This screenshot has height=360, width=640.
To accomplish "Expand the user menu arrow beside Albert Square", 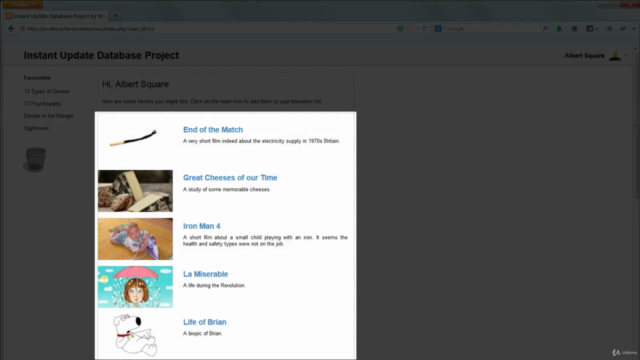I will (x=626, y=56).
